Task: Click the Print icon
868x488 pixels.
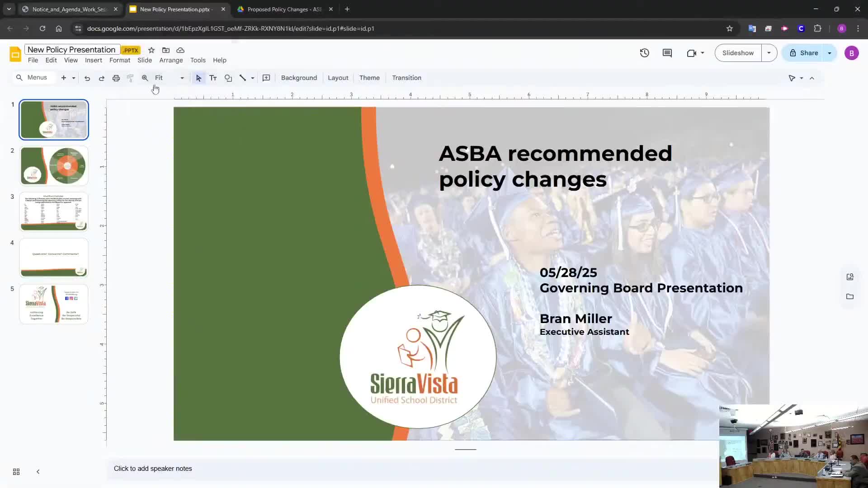Action: pos(116,78)
